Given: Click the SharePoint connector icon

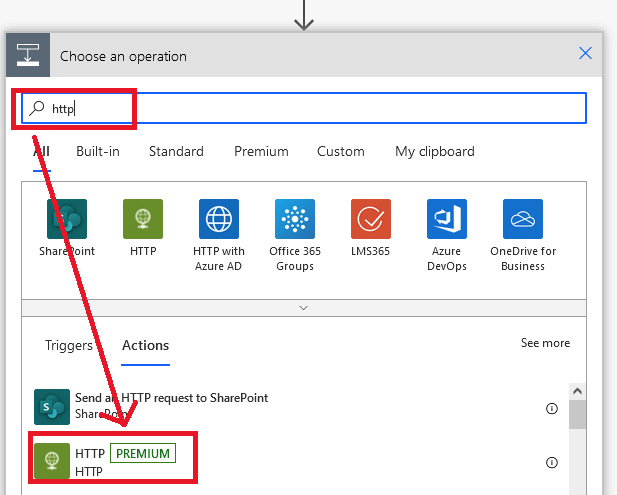Looking at the screenshot, I should pyautogui.click(x=67, y=219).
